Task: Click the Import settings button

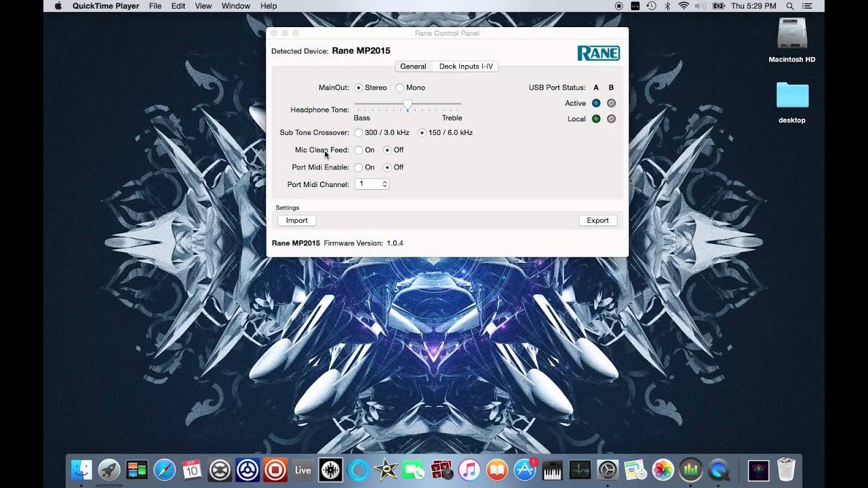Action: [x=297, y=220]
